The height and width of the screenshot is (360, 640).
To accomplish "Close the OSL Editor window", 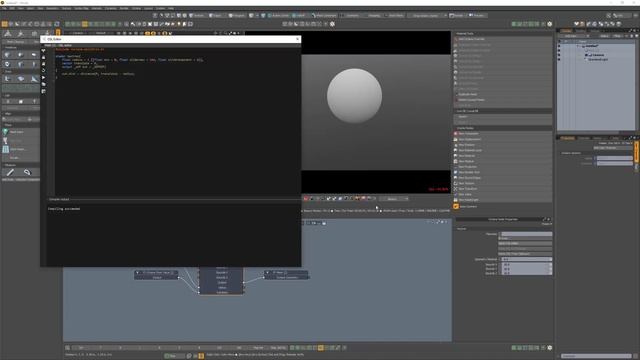I will click(x=298, y=39).
